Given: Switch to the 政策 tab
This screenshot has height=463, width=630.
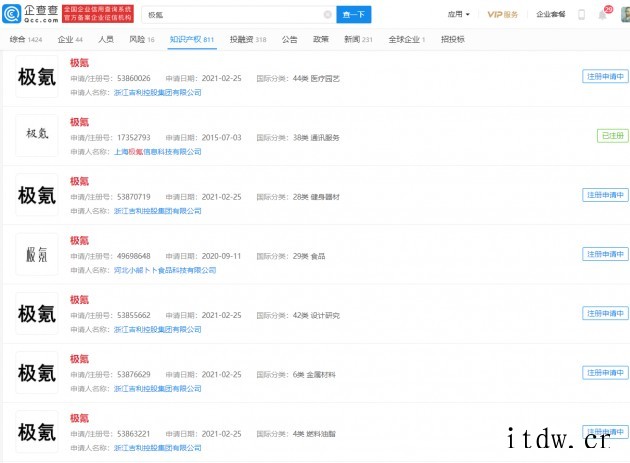Looking at the screenshot, I should (321, 39).
